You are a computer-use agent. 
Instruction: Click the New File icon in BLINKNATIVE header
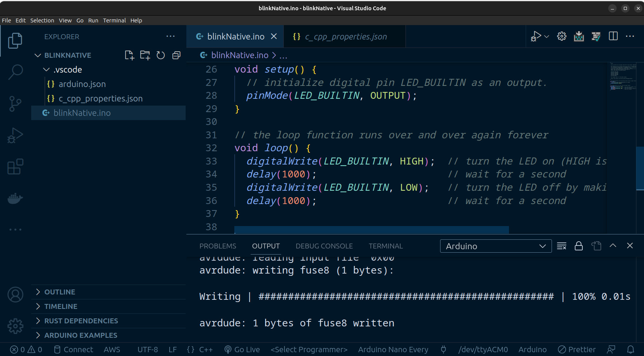click(x=129, y=55)
